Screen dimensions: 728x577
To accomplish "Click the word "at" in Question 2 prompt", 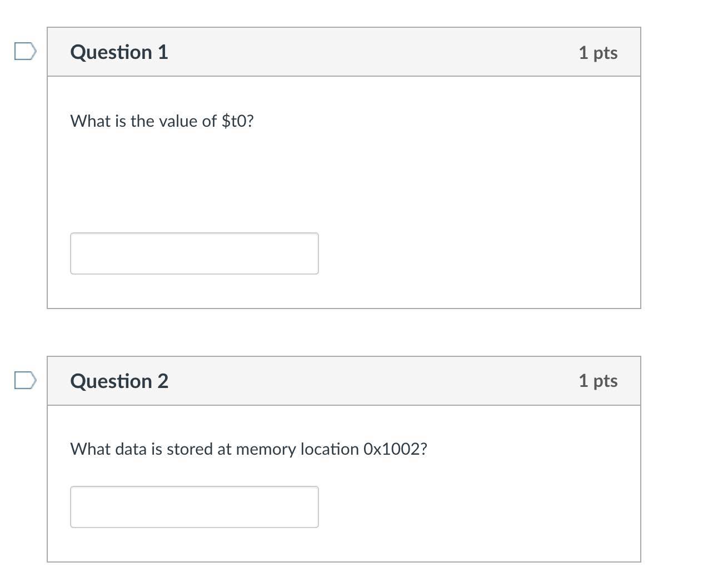I will coord(224,449).
